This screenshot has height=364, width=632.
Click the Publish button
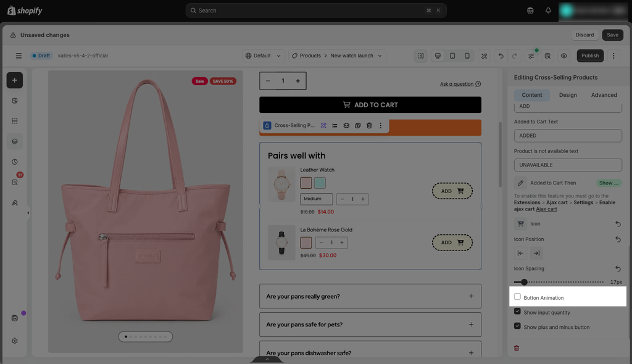[589, 56]
